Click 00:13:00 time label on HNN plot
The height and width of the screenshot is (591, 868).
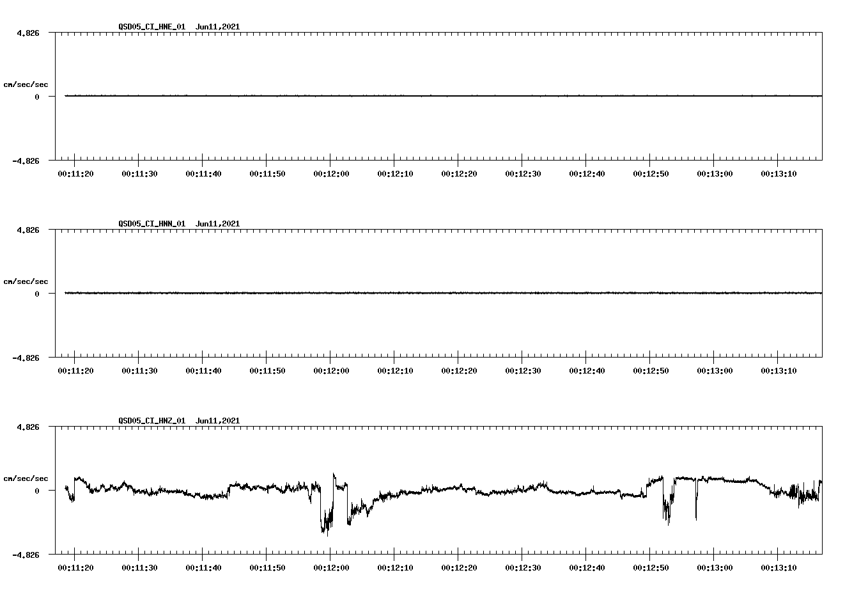[x=715, y=371]
